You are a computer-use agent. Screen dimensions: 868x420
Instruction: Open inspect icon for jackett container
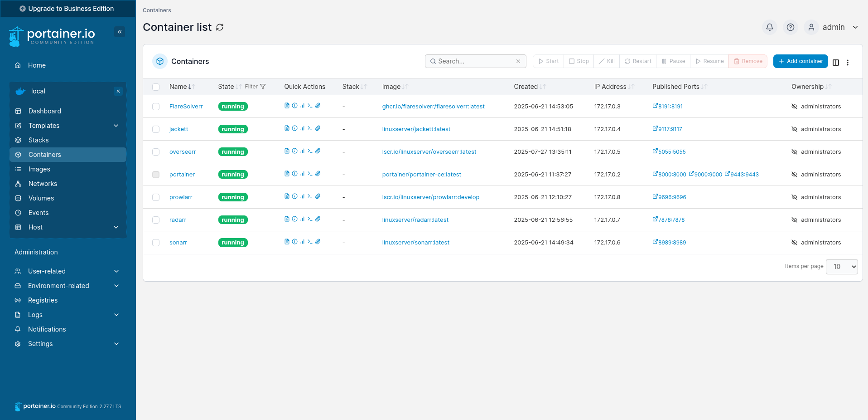coord(294,128)
